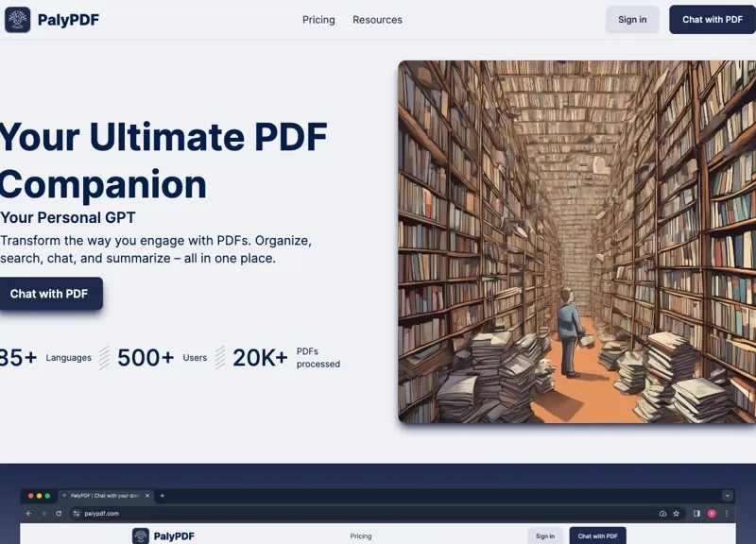
Task: Click the Sign in button in the header
Action: point(631,19)
